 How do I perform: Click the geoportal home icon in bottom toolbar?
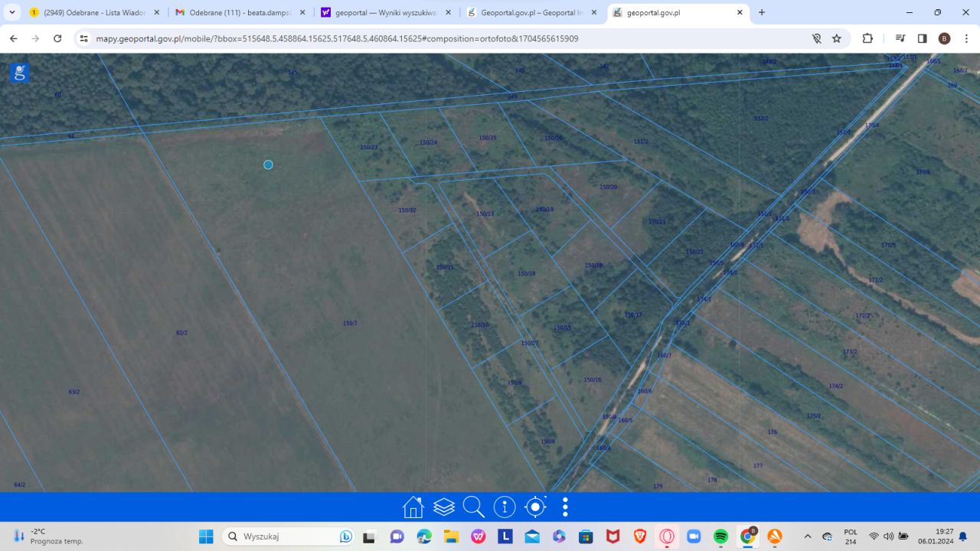413,507
